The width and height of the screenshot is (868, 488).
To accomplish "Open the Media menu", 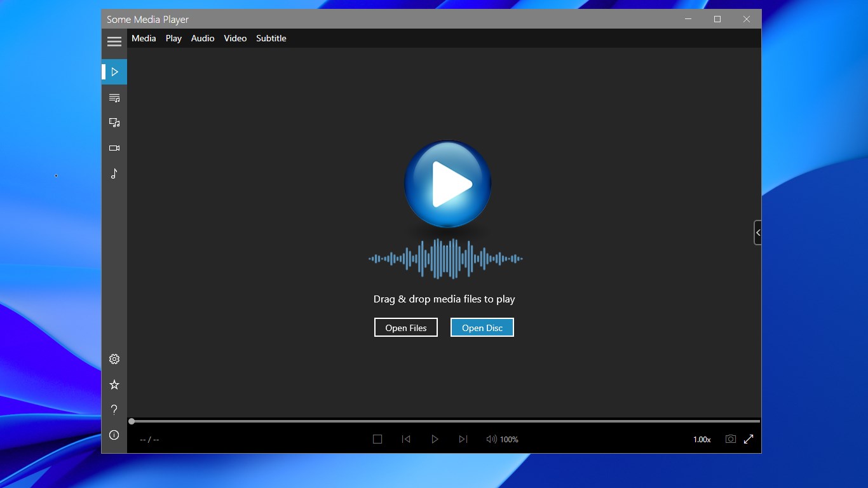I will click(x=144, y=38).
